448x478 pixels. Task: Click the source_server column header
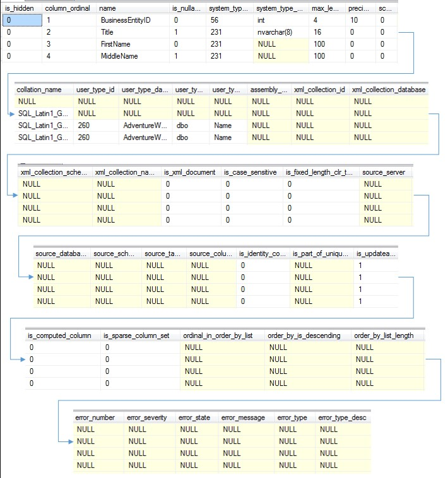pos(386,172)
